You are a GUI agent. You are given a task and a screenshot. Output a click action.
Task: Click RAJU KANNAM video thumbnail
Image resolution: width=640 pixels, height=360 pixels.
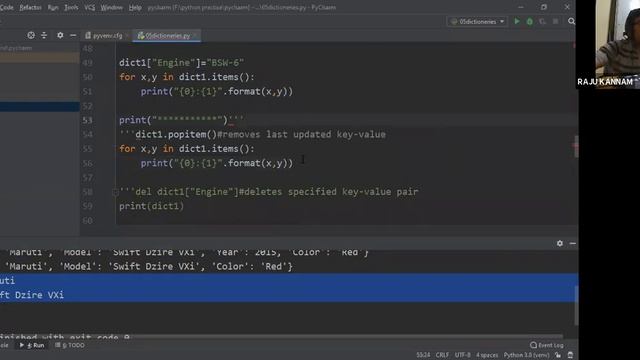pyautogui.click(x=608, y=44)
